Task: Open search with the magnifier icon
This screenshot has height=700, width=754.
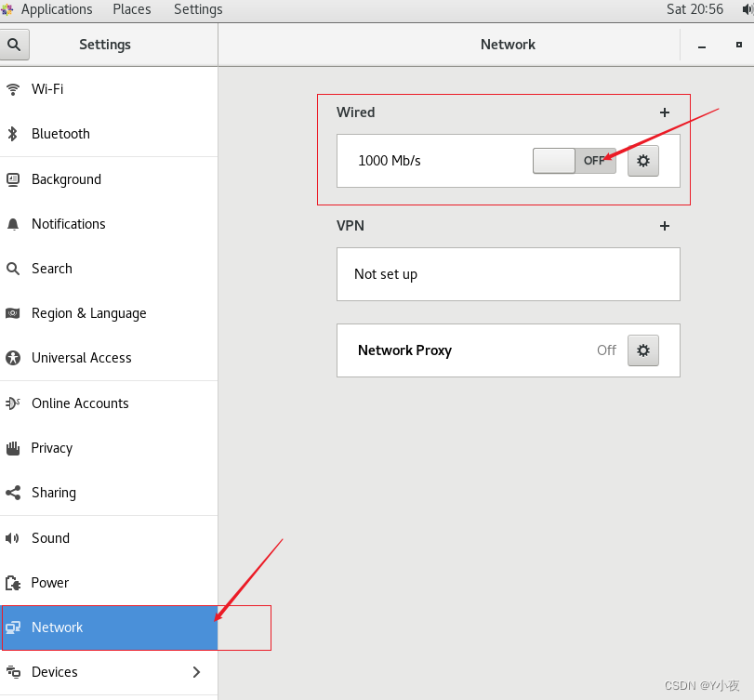Action: click(15, 44)
